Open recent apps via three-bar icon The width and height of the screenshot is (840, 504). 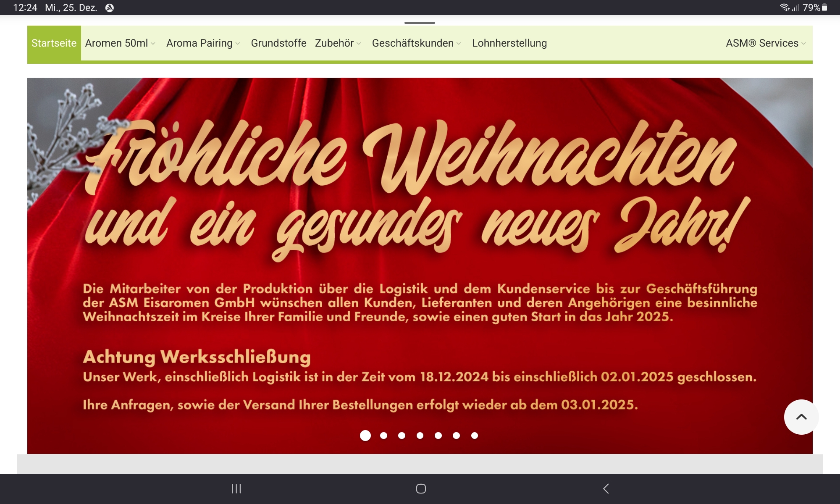[236, 488]
